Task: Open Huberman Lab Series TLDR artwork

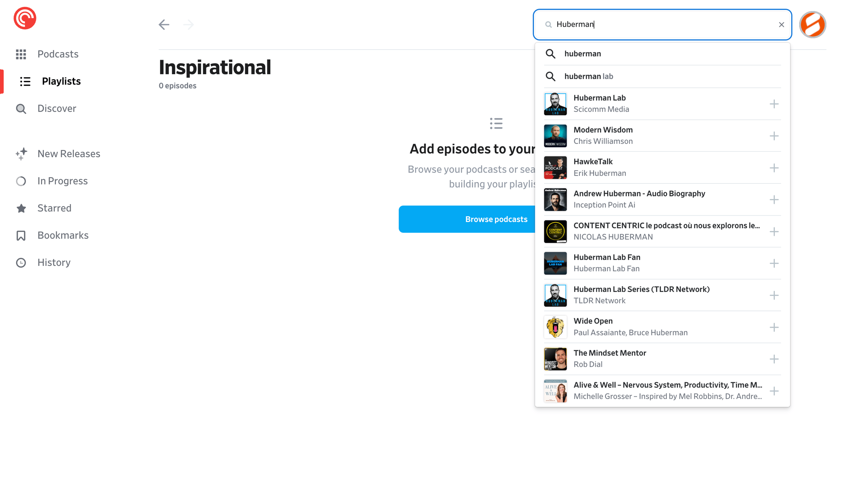Action: tap(555, 295)
